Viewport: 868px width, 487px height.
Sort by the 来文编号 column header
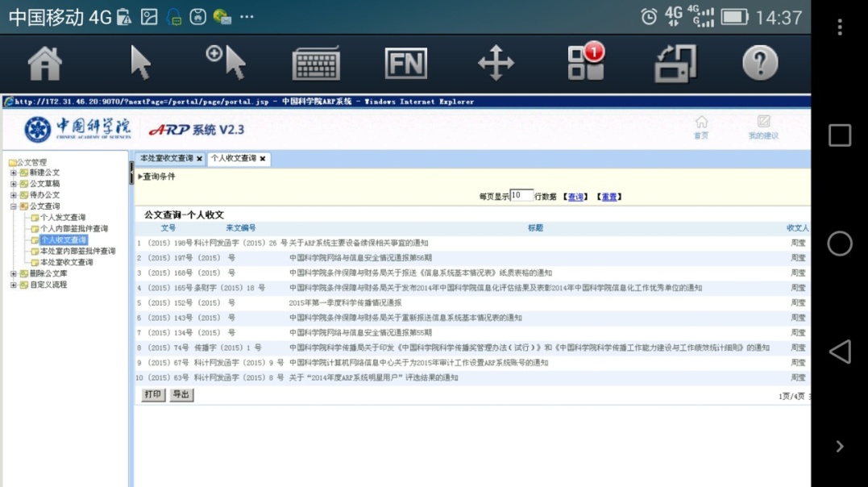[241, 227]
